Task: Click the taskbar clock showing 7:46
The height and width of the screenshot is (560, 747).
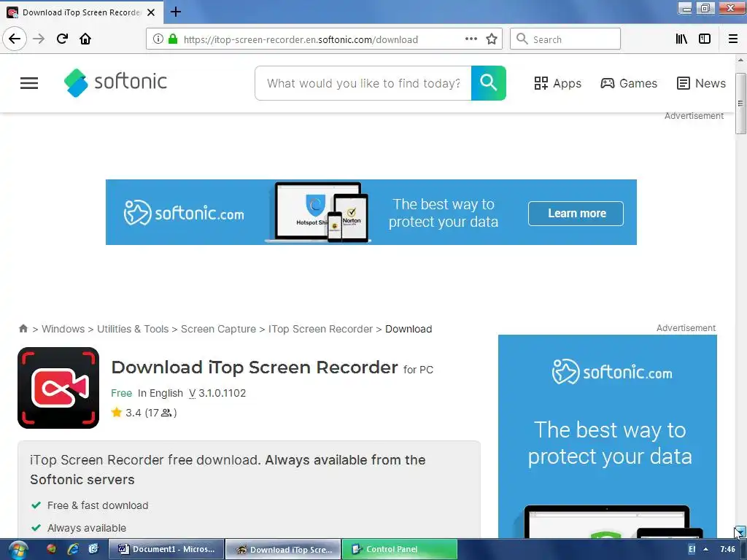Action: (x=727, y=549)
